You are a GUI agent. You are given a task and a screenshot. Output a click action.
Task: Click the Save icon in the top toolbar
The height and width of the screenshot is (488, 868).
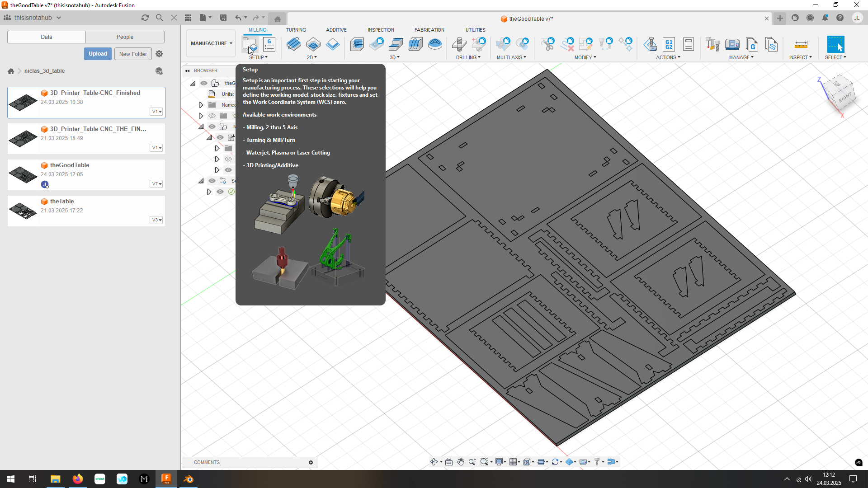(x=223, y=18)
